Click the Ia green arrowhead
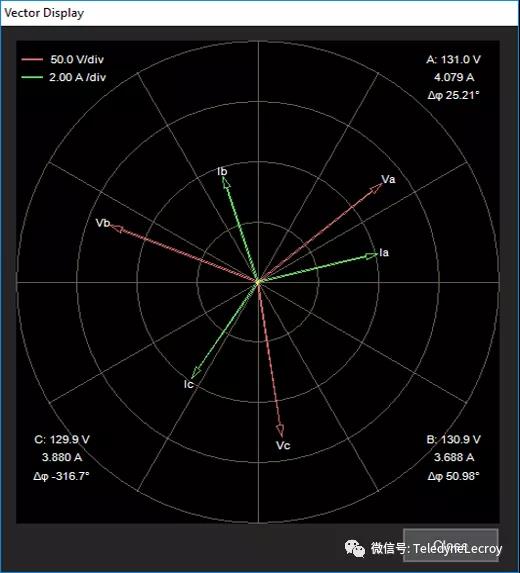This screenshot has width=520, height=573. pos(372,256)
